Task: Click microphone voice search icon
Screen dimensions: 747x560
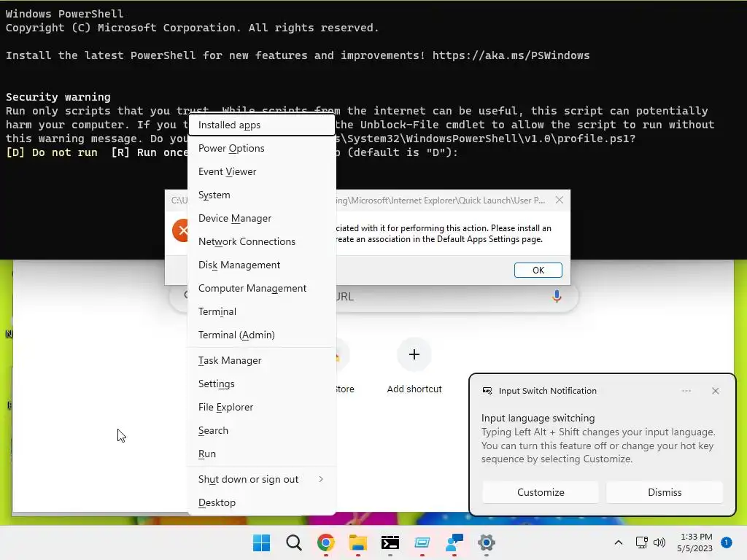Action: (x=557, y=296)
